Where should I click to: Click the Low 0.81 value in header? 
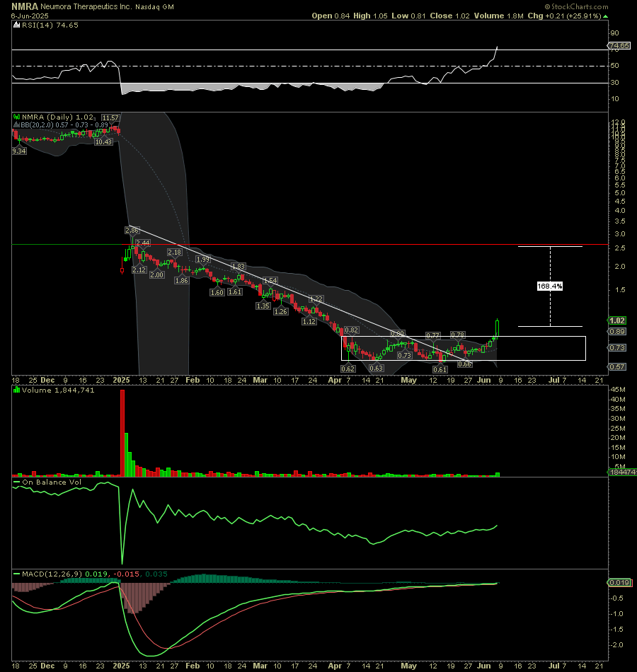[408, 16]
